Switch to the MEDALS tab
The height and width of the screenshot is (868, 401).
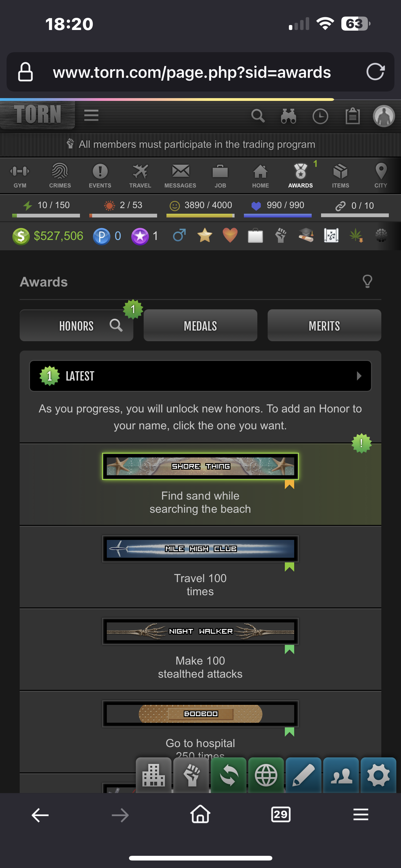click(200, 326)
